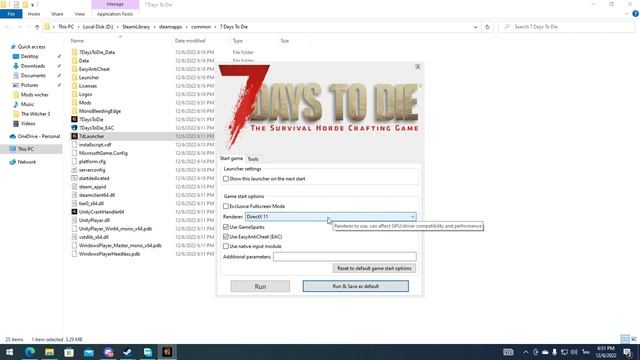The image size is (640, 360).
Task: Open Explorer help icon
Action: tap(635, 14)
